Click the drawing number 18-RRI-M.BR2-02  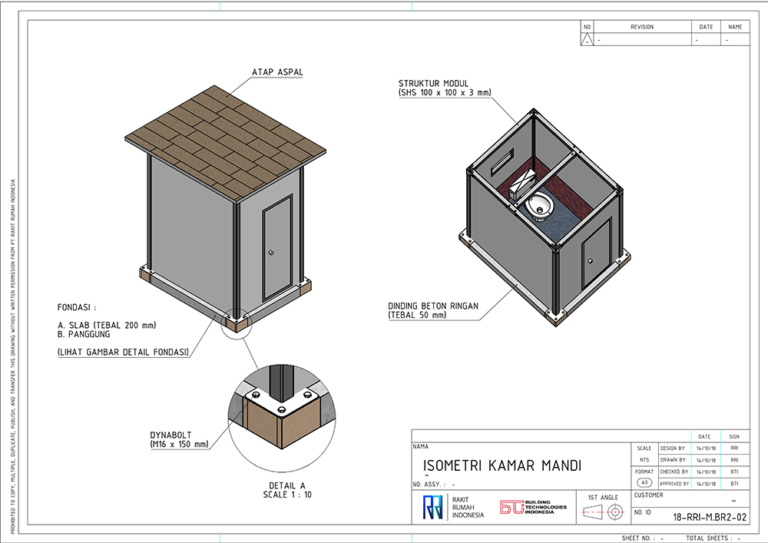tap(709, 517)
